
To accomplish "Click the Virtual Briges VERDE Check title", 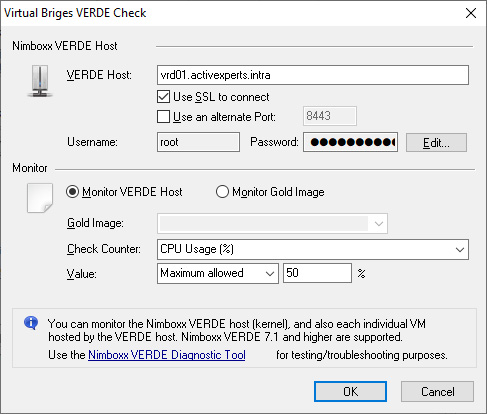I will 75,13.
